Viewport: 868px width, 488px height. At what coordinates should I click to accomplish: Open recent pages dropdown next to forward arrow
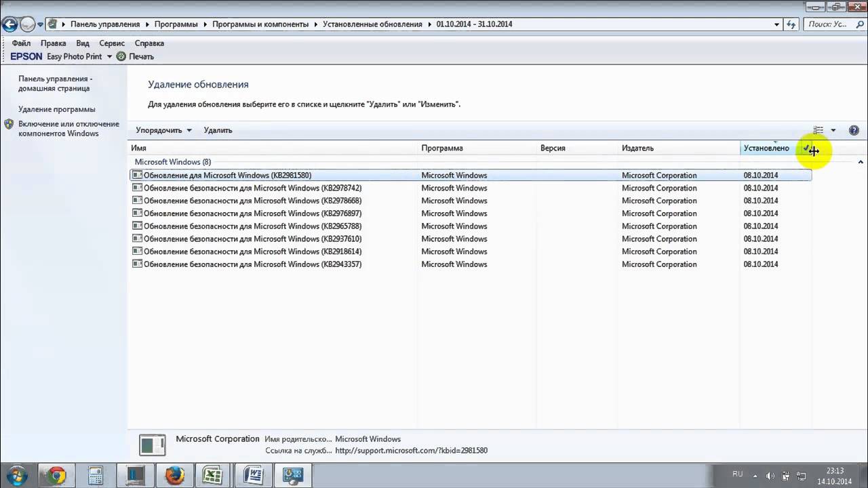(x=41, y=24)
